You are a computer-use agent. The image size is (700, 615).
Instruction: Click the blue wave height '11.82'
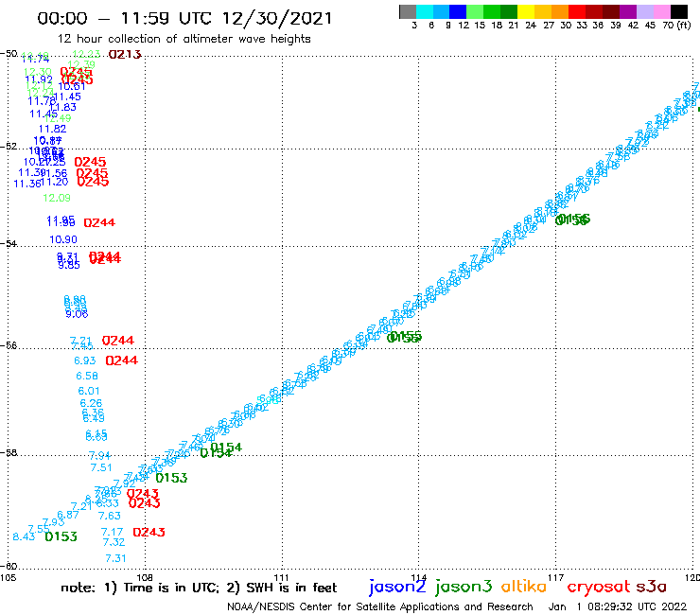pyautogui.click(x=52, y=129)
